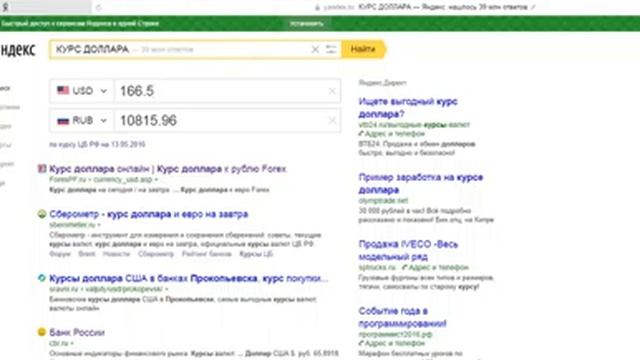Open the USD currency dropdown
640x360 pixels.
(82, 91)
